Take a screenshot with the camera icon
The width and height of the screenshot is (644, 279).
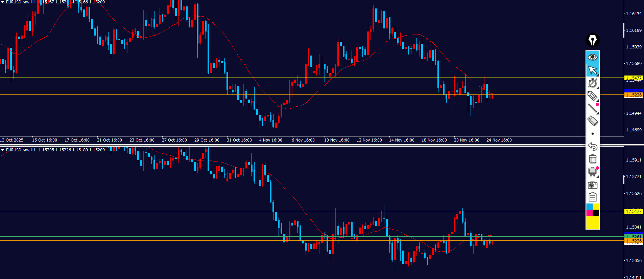(592, 185)
